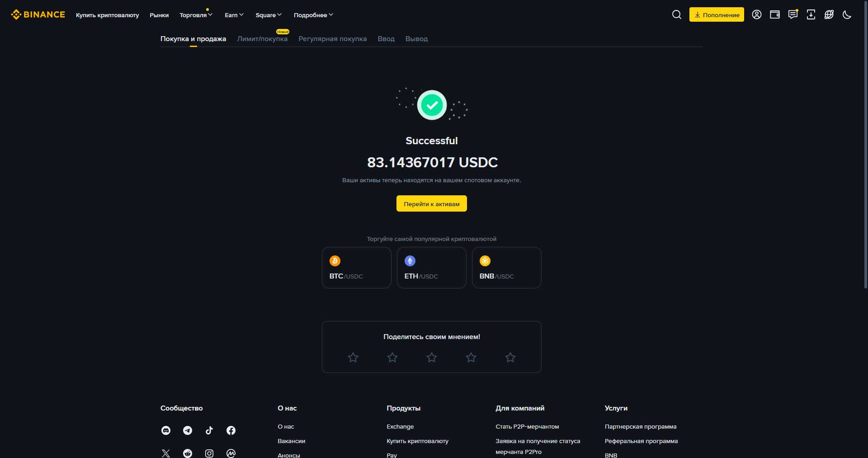
Task: Switch to the Регулярная покупка tab
Action: (x=332, y=39)
